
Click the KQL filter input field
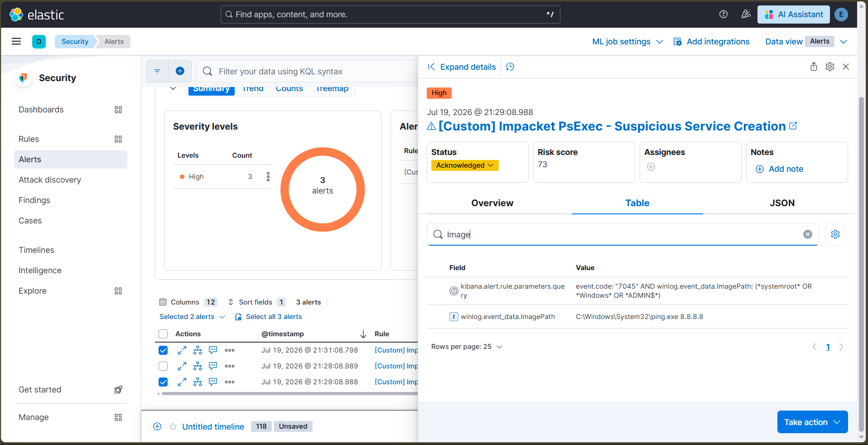313,71
